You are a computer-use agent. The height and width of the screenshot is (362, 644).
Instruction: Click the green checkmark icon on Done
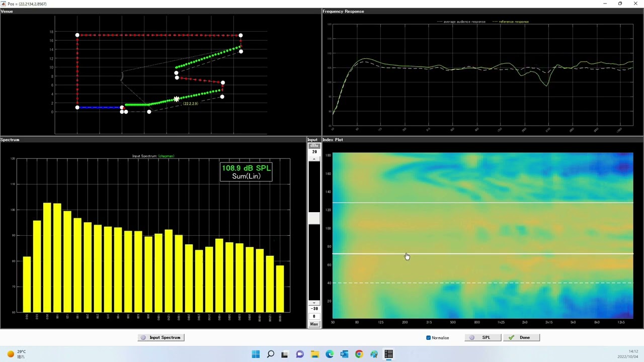pyautogui.click(x=511, y=337)
